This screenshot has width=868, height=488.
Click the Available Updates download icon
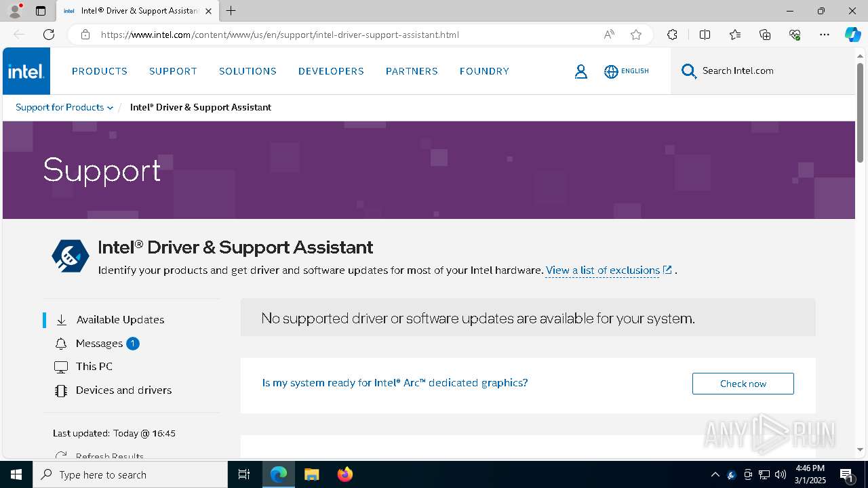coord(61,320)
